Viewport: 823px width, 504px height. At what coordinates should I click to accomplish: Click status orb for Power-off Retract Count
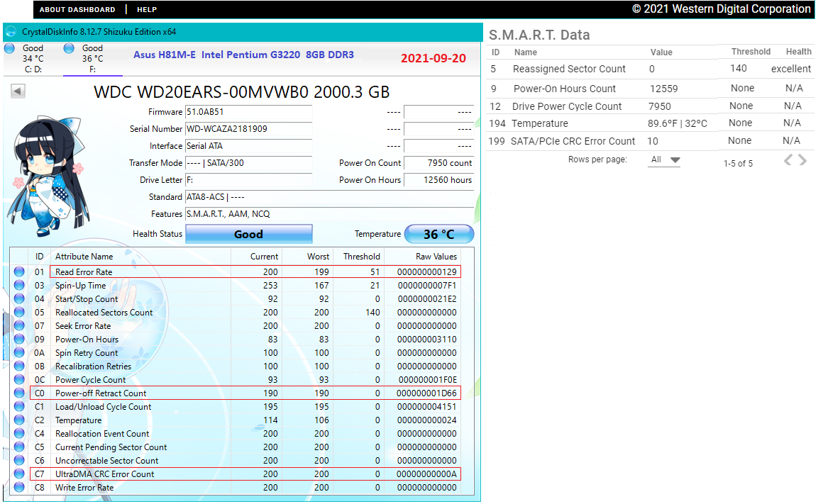click(19, 393)
